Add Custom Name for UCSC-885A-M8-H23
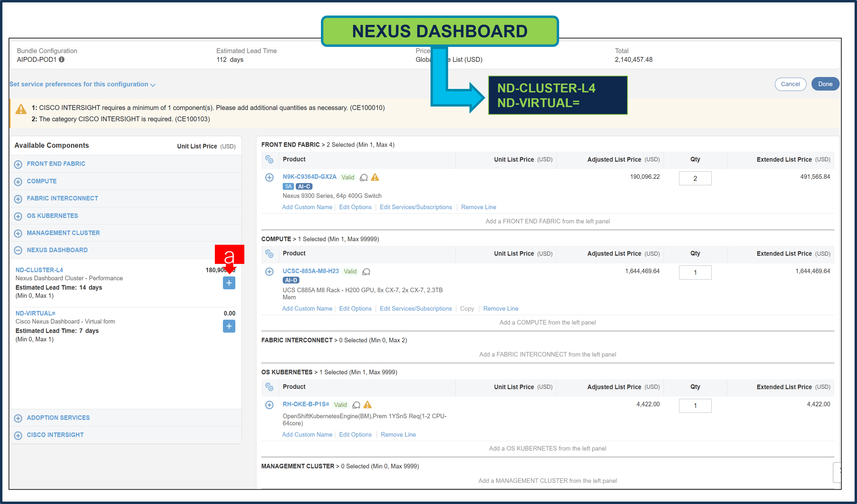 point(307,309)
